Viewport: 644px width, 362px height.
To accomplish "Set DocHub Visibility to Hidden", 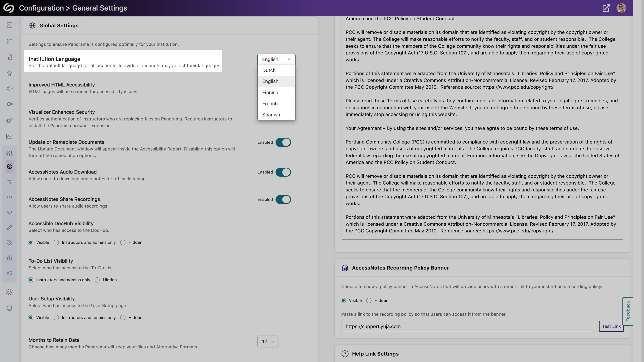I will point(123,242).
